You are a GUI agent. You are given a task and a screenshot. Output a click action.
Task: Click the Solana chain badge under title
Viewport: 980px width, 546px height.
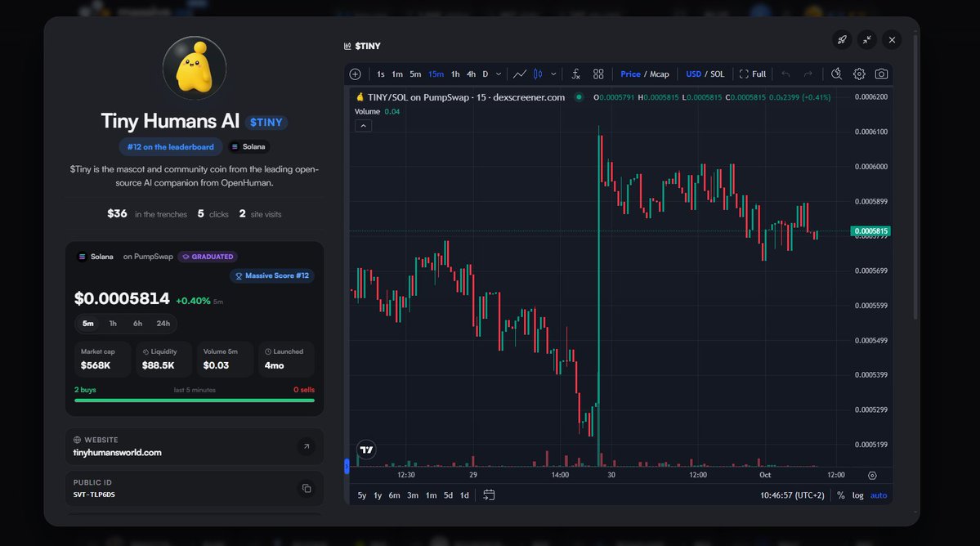[248, 147]
